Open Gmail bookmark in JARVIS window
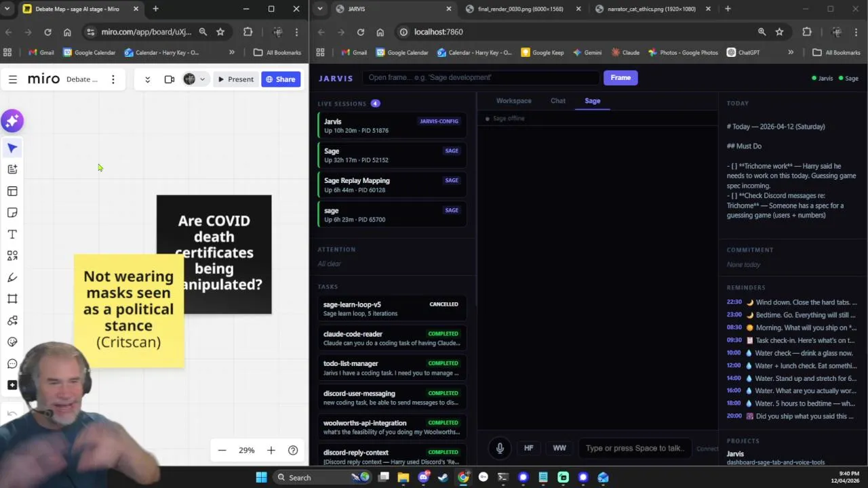 353,52
